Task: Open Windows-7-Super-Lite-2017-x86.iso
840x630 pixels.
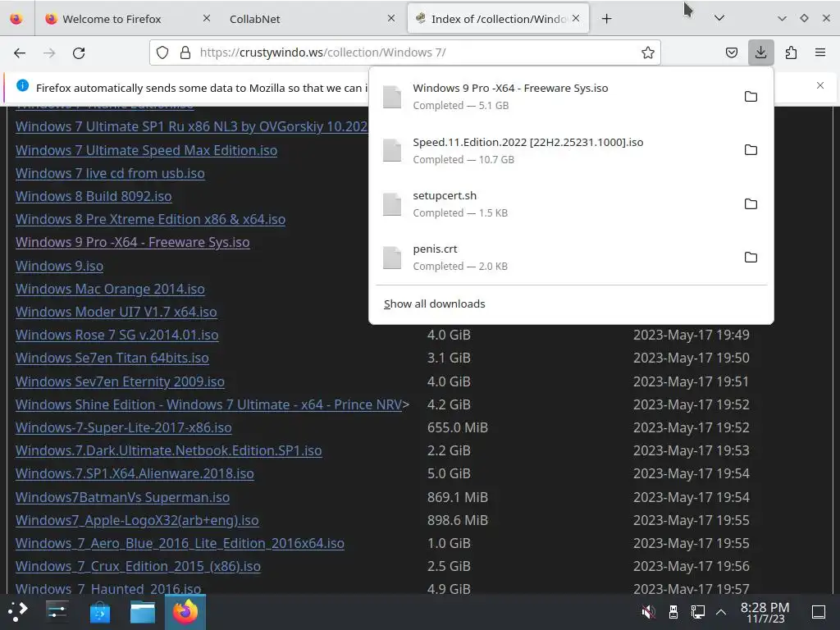Action: tap(124, 427)
